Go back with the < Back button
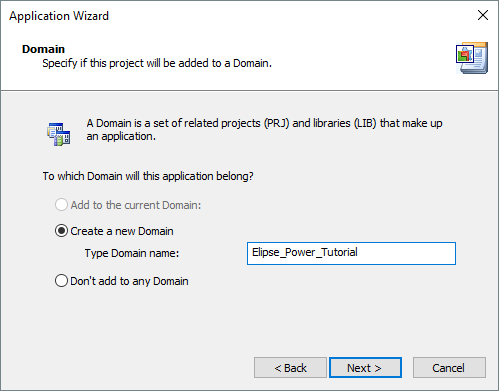Screen dimensions: 499x391 coord(290,368)
